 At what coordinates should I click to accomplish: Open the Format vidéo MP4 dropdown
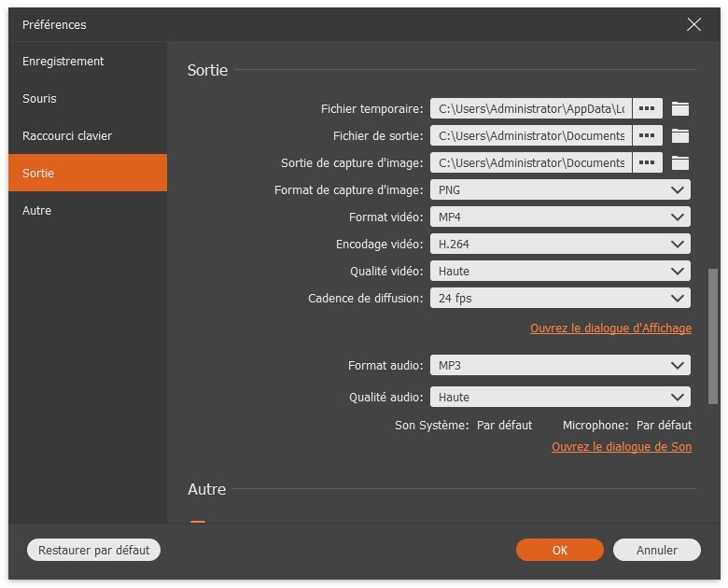coord(560,217)
